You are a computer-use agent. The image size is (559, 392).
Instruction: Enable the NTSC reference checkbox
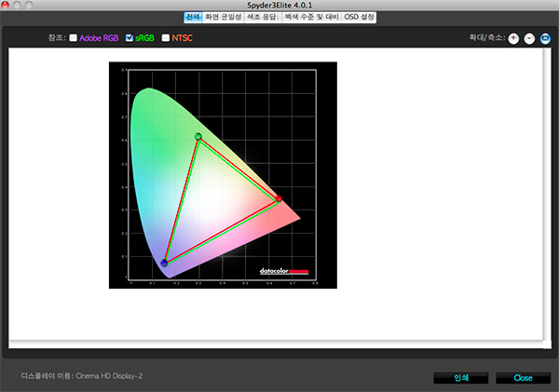pos(166,38)
